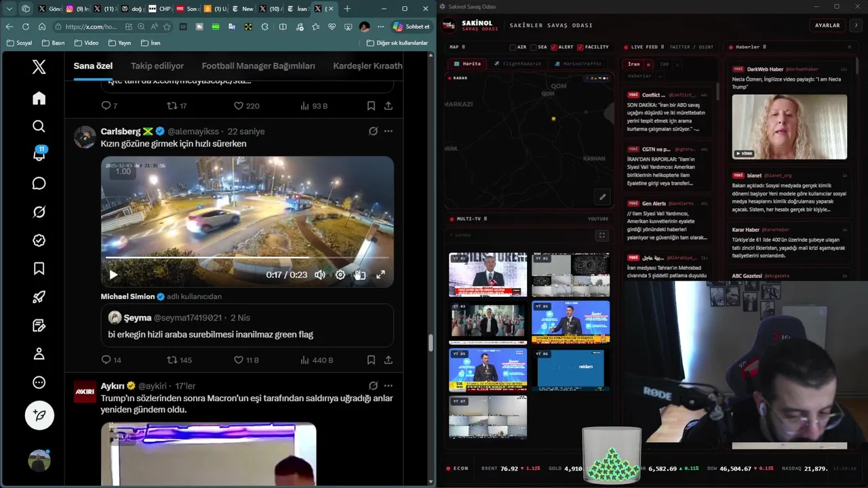Viewport: 868px width, 488px height.
Task: Add page to favorites star
Action: point(167,26)
